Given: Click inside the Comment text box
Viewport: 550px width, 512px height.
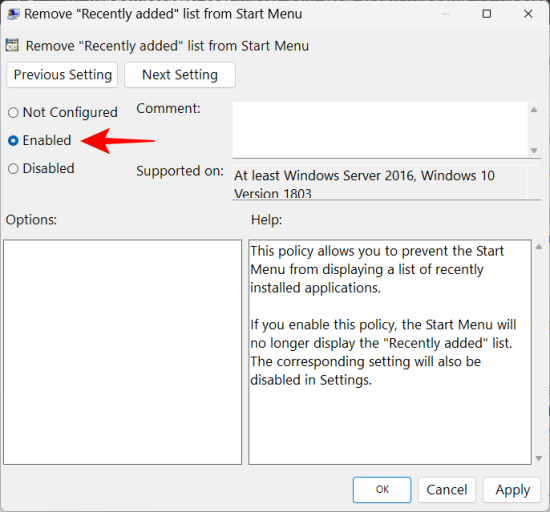Looking at the screenshot, I should click(x=380, y=130).
